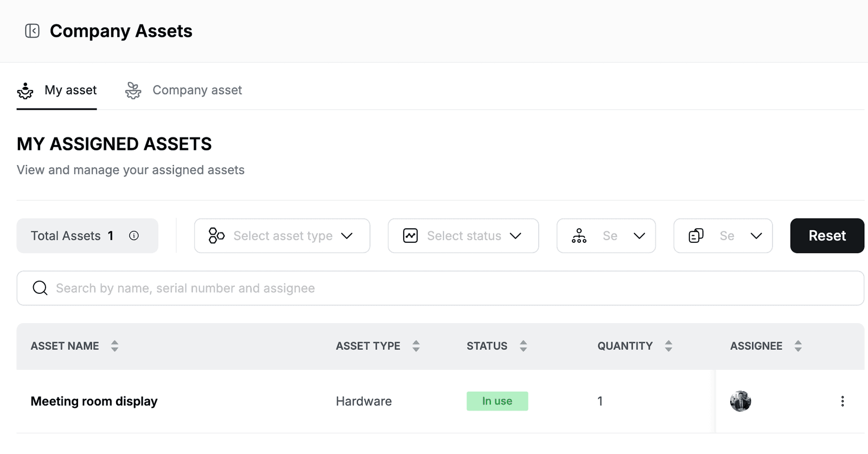Click the Total Assets info icon

tap(134, 236)
